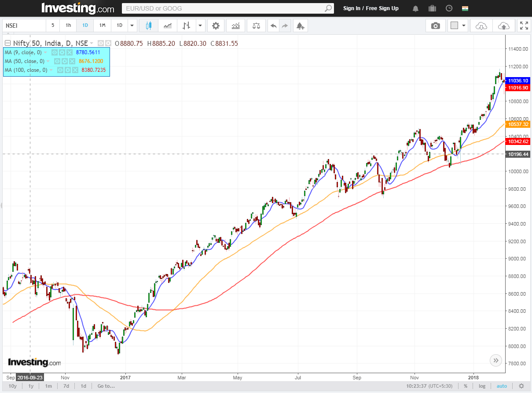This screenshot has width=532, height=393.
Task: Disable auto scaling of the chart
Action: click(502, 386)
